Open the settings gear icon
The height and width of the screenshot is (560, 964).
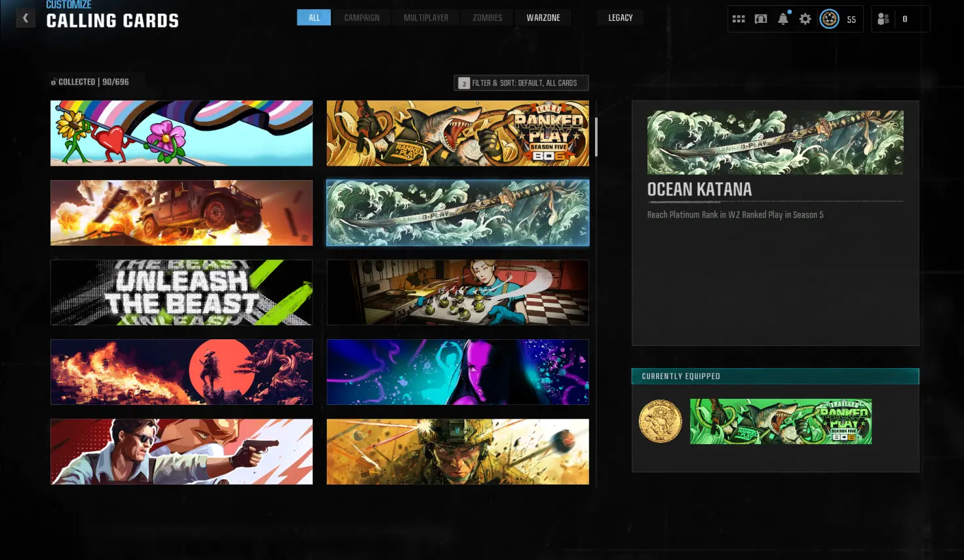[x=805, y=19]
